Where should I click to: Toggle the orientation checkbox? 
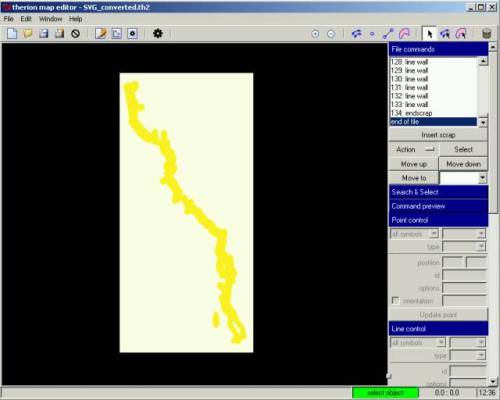pyautogui.click(x=395, y=301)
